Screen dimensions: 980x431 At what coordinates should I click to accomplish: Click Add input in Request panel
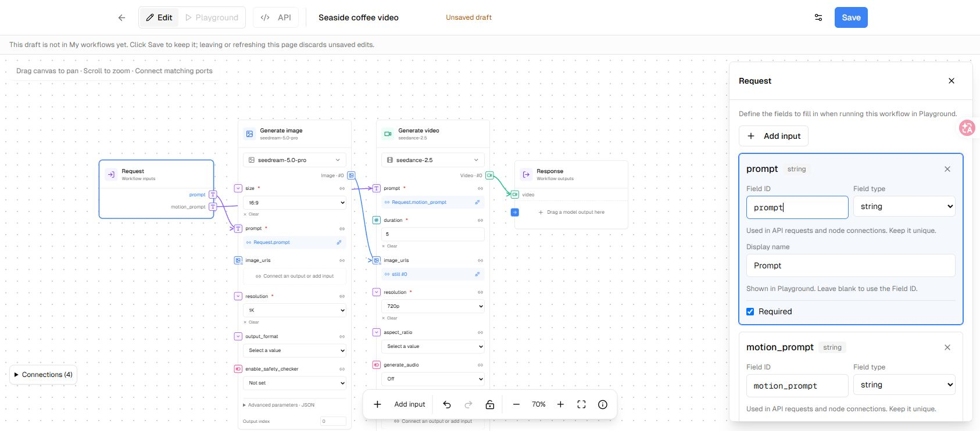point(774,136)
